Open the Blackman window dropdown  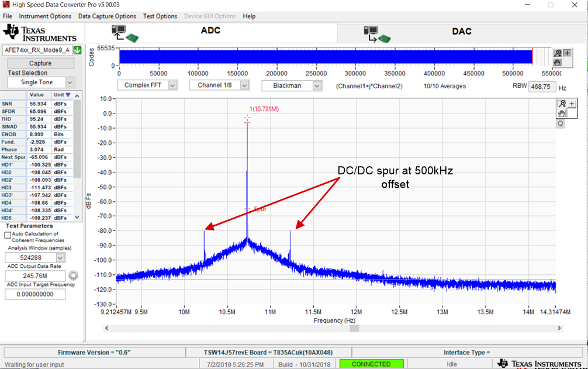click(317, 85)
